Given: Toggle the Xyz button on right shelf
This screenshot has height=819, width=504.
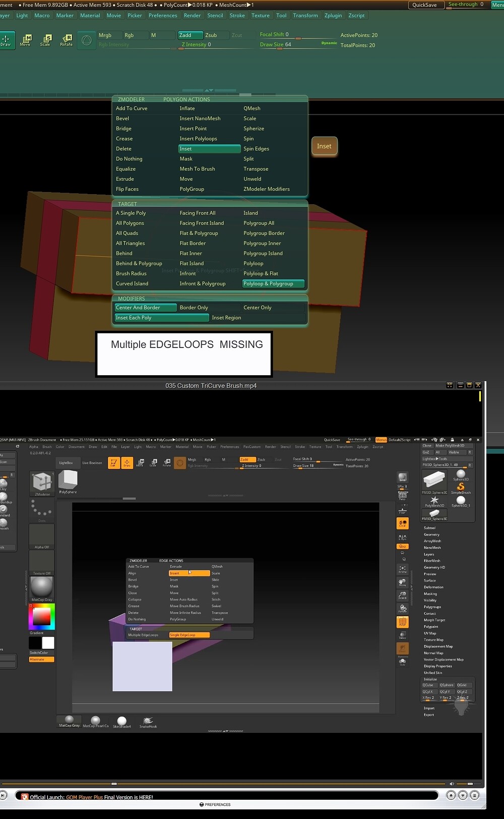Looking at the screenshot, I should coord(402,546).
